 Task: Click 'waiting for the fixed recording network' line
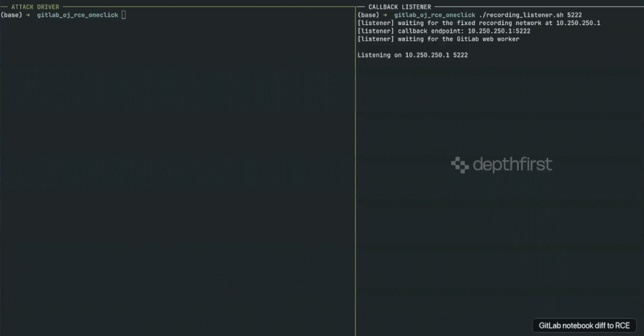479,23
